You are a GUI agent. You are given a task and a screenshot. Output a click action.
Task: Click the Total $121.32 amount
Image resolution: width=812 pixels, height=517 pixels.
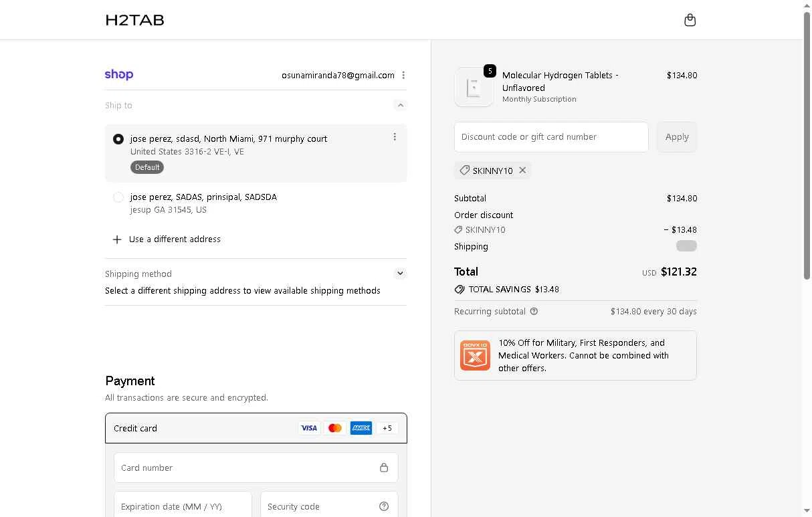click(x=679, y=272)
